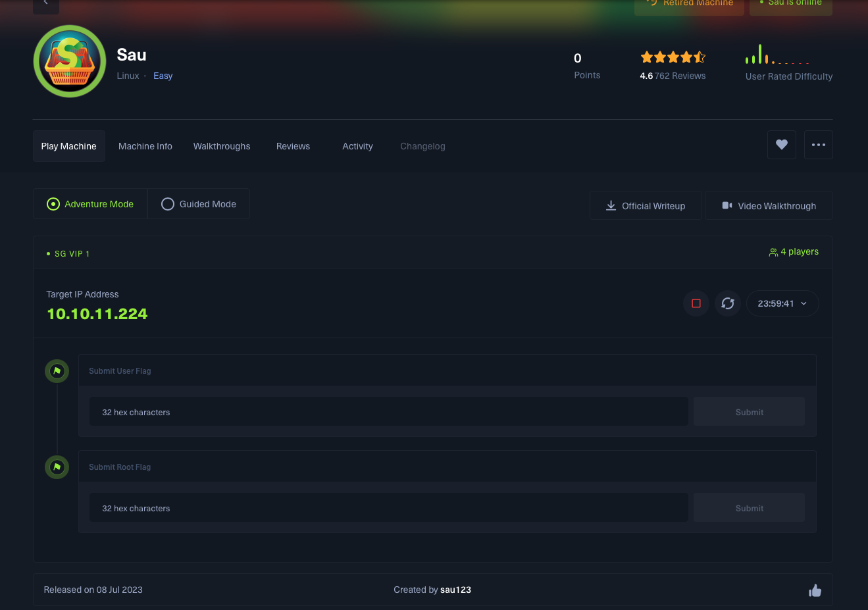Image resolution: width=868 pixels, height=610 pixels.
Task: Switch to the Machine Info tab
Action: click(x=145, y=146)
